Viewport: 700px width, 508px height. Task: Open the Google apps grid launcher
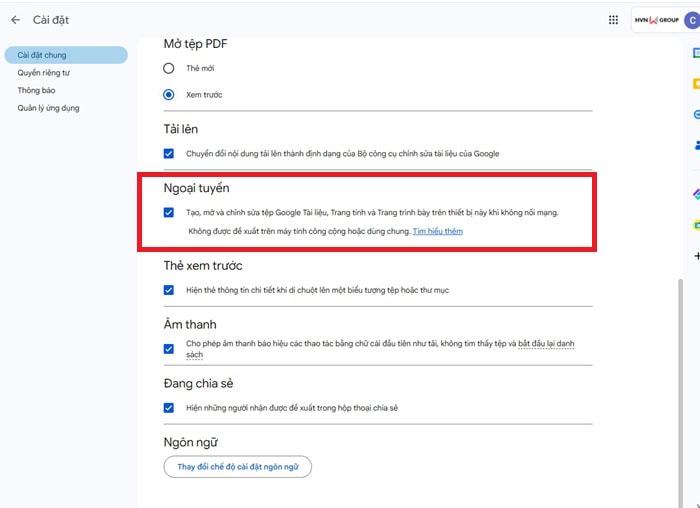[x=613, y=20]
